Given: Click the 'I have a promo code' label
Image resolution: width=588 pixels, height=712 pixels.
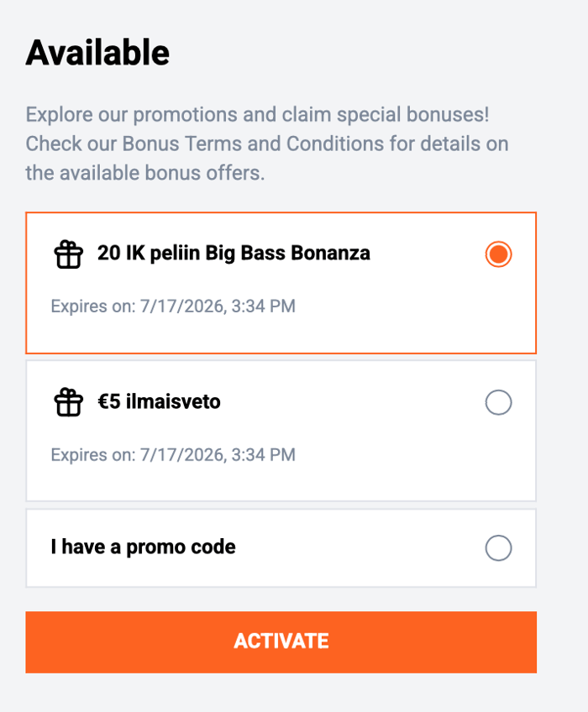Looking at the screenshot, I should 143,547.
